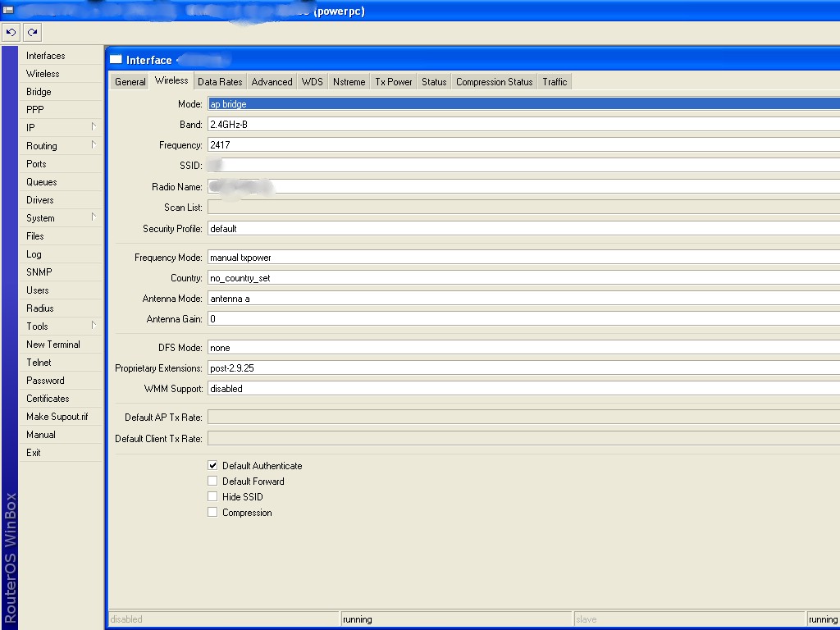This screenshot has height=630, width=840.
Task: Click the 'disabled' status bar entry
Action: click(223, 619)
